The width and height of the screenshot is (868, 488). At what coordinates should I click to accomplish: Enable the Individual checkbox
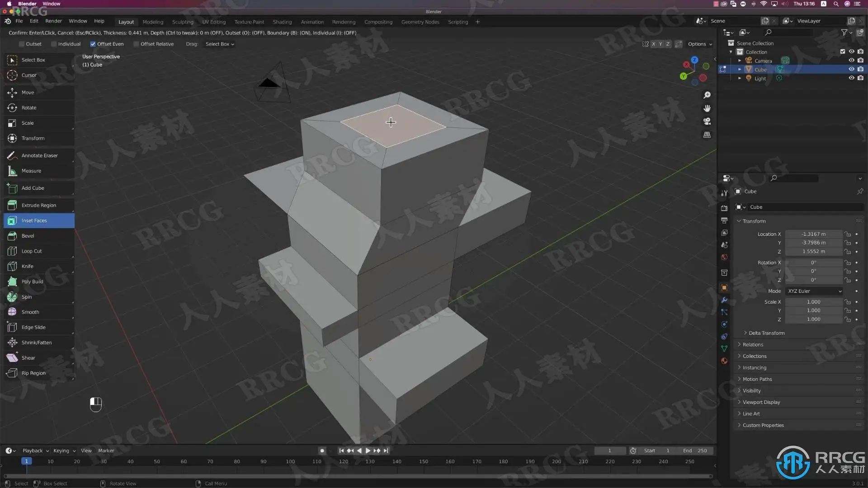point(54,44)
